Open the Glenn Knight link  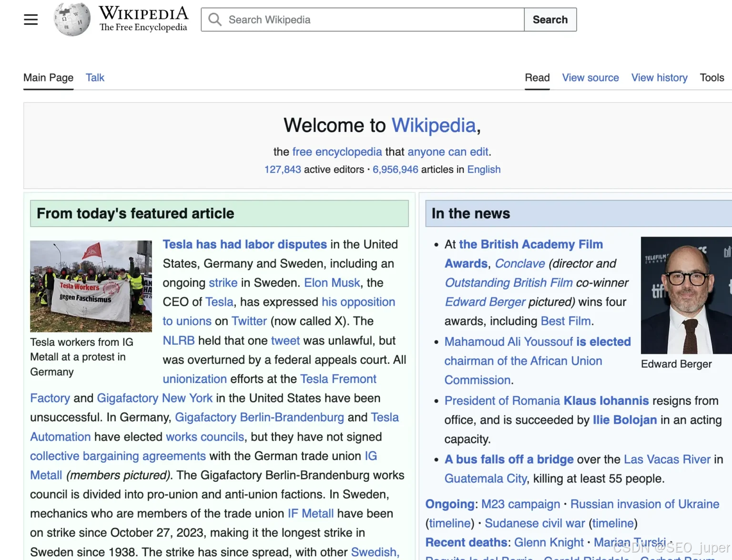point(549,542)
